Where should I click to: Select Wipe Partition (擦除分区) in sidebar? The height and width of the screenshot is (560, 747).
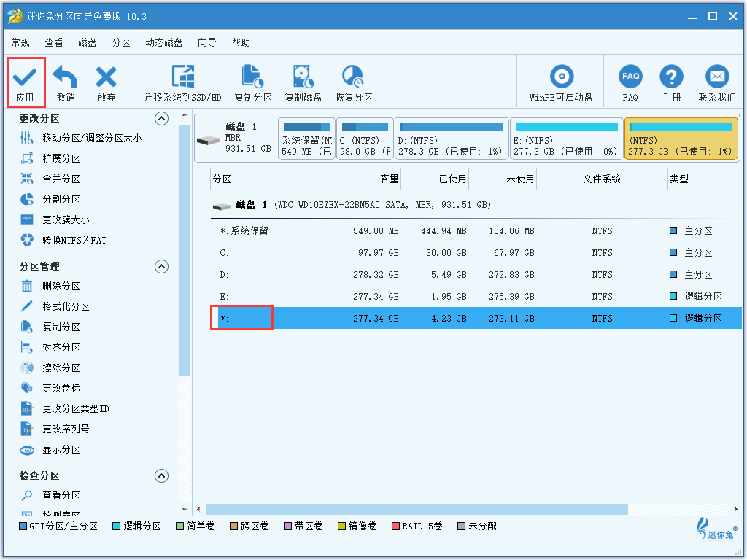(50, 368)
